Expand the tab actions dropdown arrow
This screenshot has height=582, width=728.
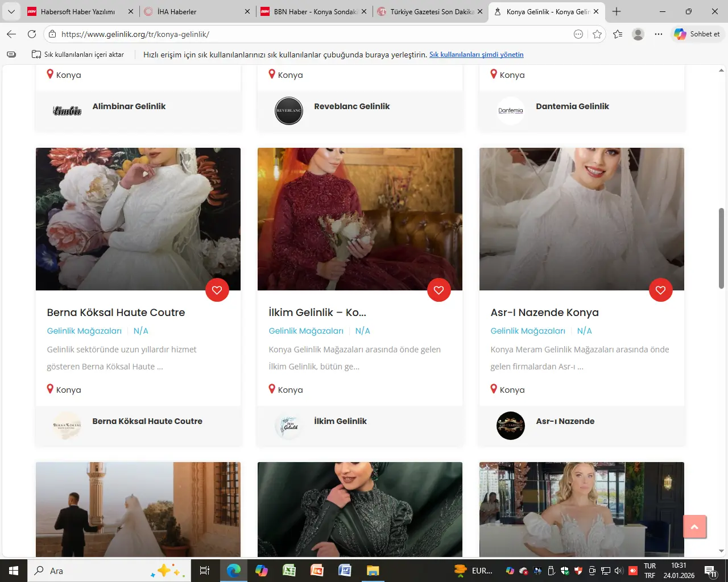click(x=11, y=11)
